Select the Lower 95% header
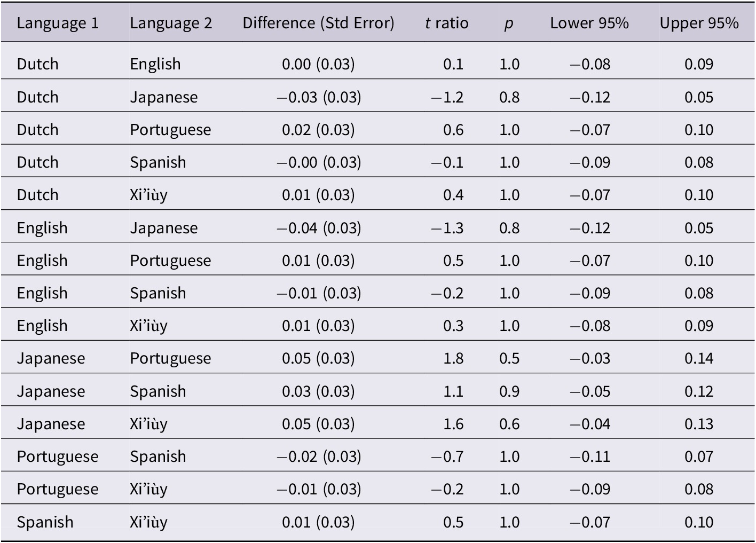Screen dimensions: 756x543 point(589,23)
